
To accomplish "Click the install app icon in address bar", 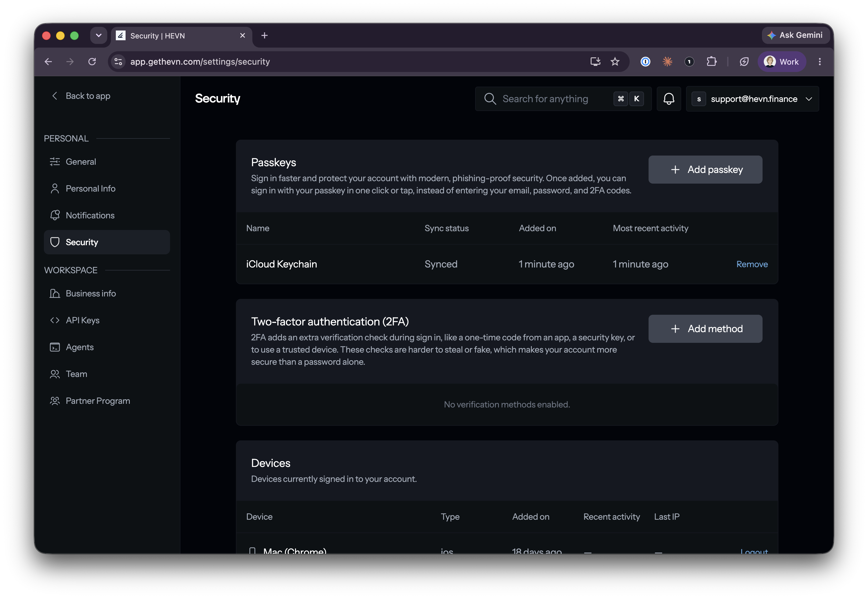I will 595,62.
